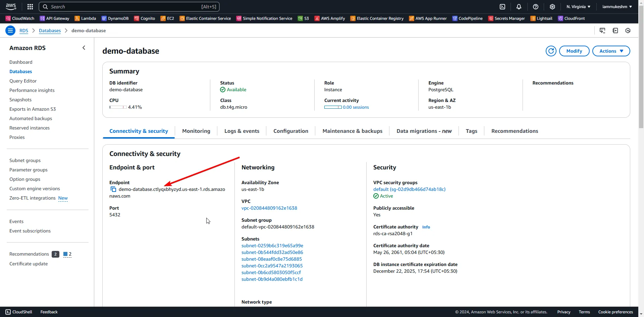Viewport: 644px width, 317px height.
Task: Switch to the Monitoring tab
Action: click(196, 131)
